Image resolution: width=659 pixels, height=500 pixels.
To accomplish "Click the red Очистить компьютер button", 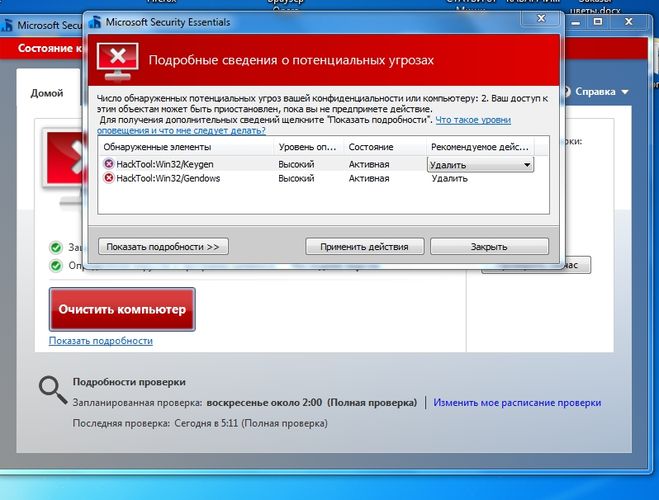I will (x=122, y=309).
